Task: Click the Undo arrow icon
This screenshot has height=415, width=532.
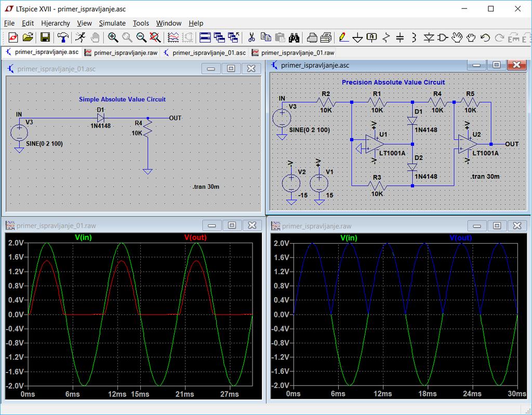Action: click(485, 37)
